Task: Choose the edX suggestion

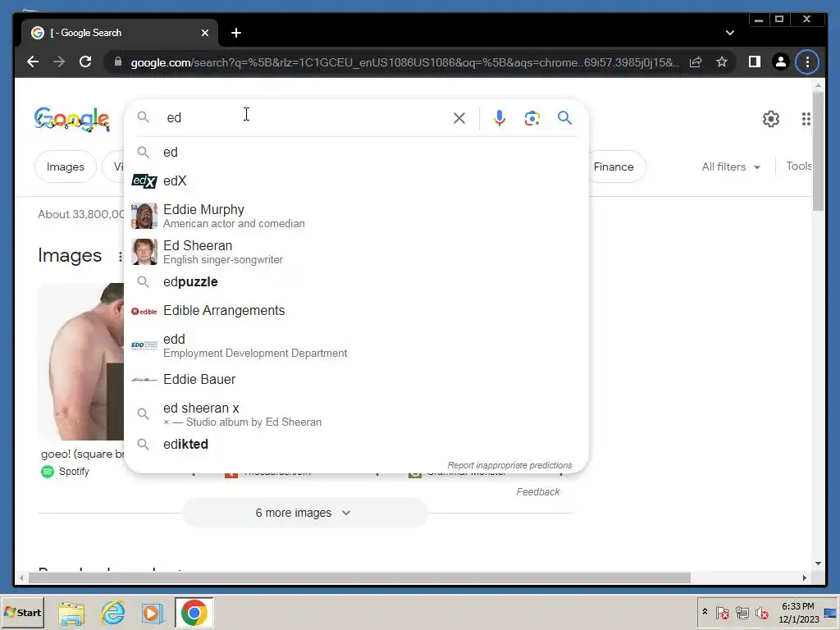Action: coord(356,181)
